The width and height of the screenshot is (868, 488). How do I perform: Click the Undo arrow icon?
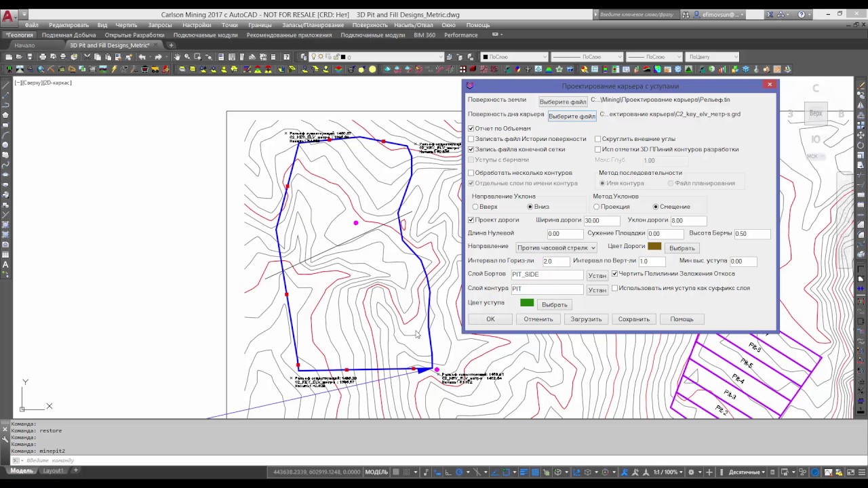pyautogui.click(x=142, y=57)
